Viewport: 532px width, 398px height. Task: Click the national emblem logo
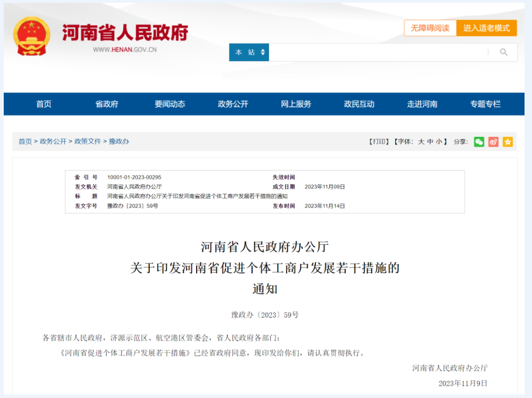click(32, 36)
